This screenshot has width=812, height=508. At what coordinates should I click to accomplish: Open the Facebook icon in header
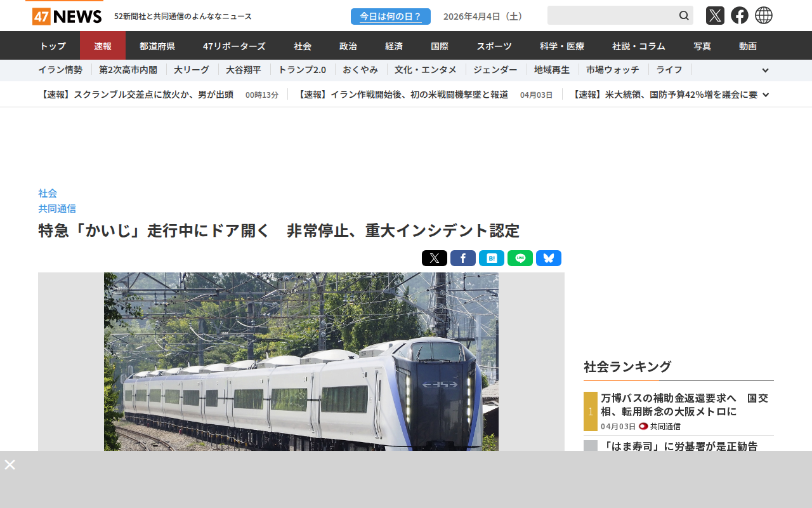740,15
